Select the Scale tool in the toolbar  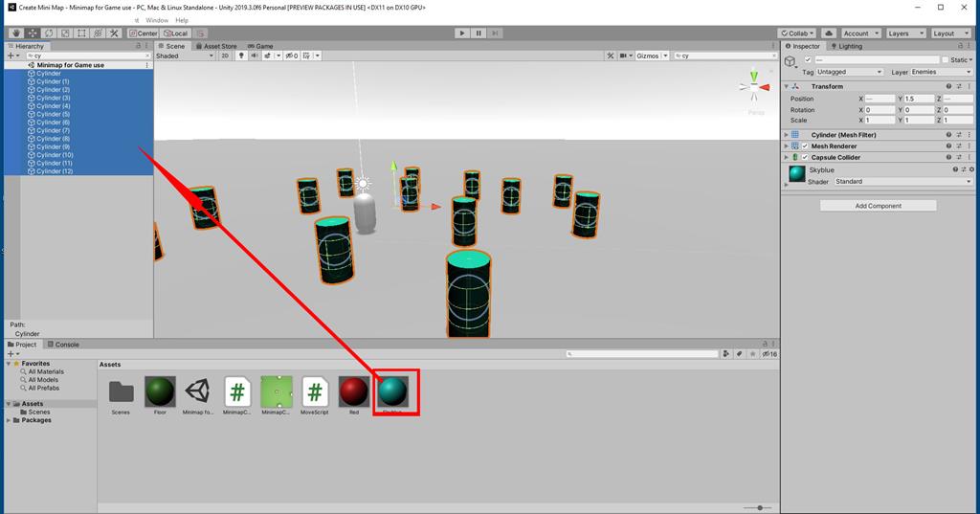(x=65, y=34)
